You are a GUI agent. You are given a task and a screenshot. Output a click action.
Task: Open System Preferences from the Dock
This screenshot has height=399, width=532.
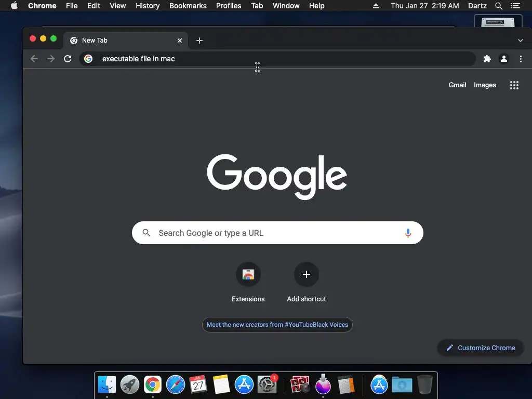(268, 384)
